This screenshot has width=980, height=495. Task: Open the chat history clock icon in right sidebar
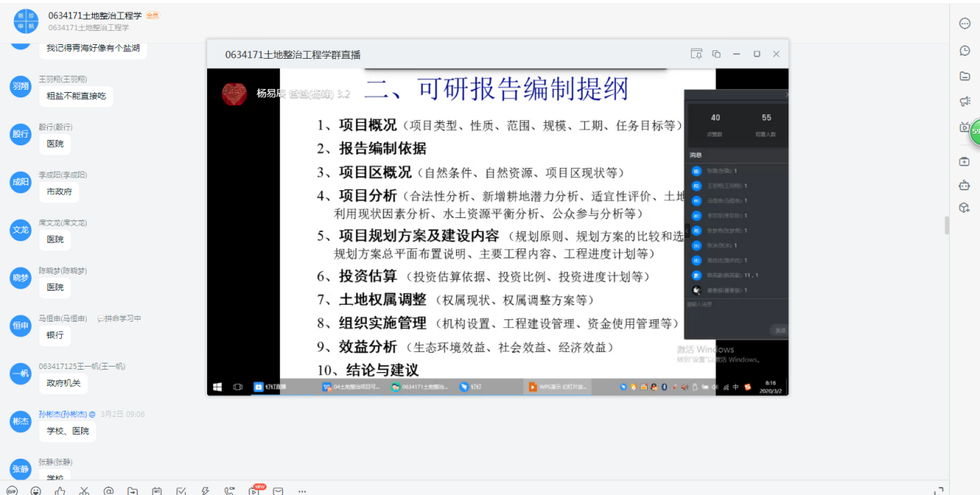[964, 50]
